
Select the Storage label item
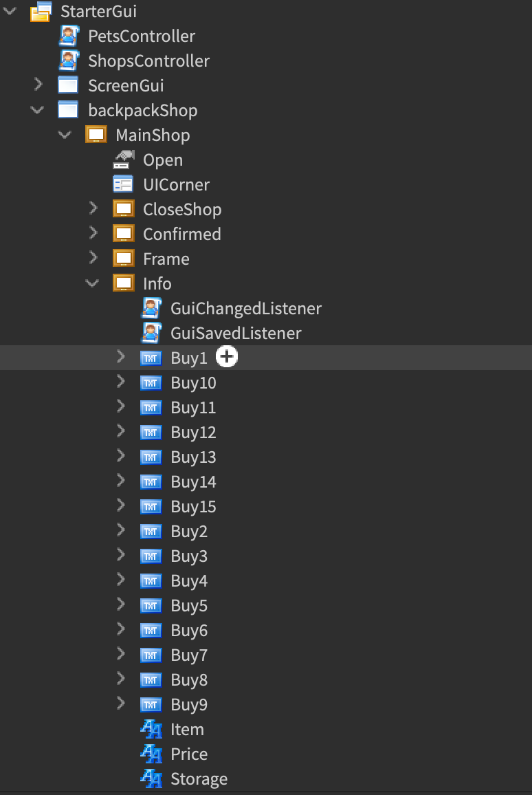click(x=199, y=778)
